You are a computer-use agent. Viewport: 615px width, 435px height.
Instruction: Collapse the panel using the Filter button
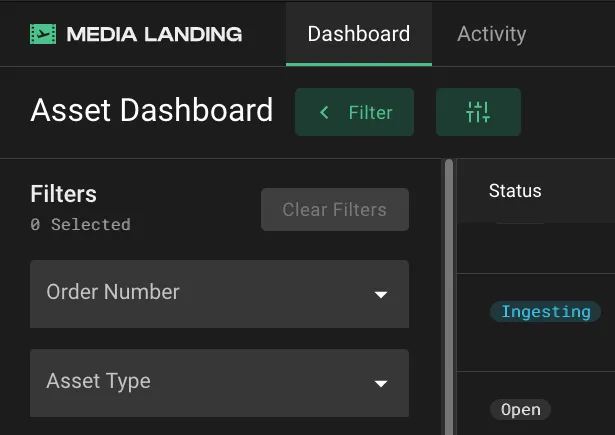355,112
